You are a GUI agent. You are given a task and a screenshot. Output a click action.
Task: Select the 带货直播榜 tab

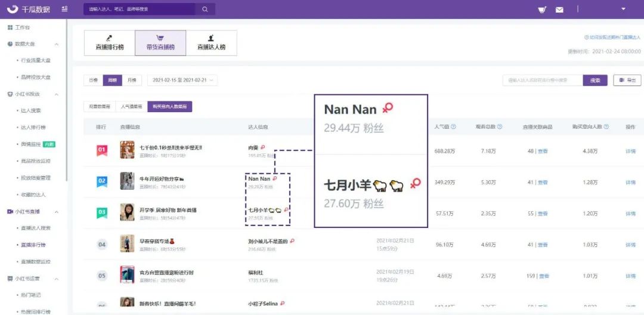click(x=160, y=43)
